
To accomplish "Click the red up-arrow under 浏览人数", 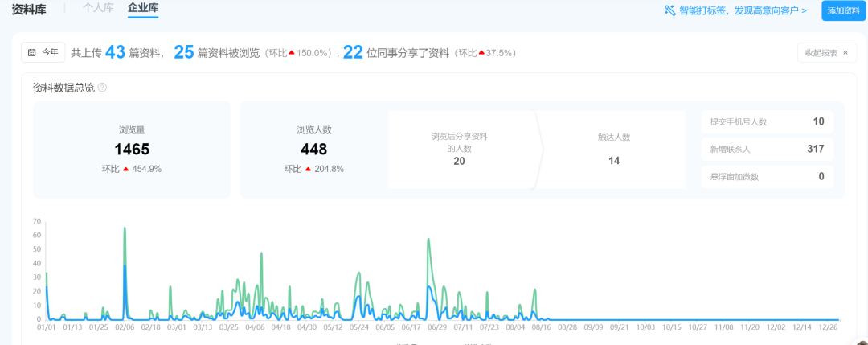I will tap(308, 169).
